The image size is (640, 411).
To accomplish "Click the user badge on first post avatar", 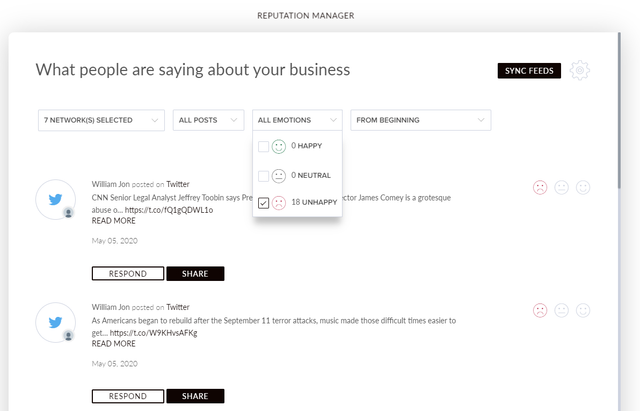I will [68, 213].
